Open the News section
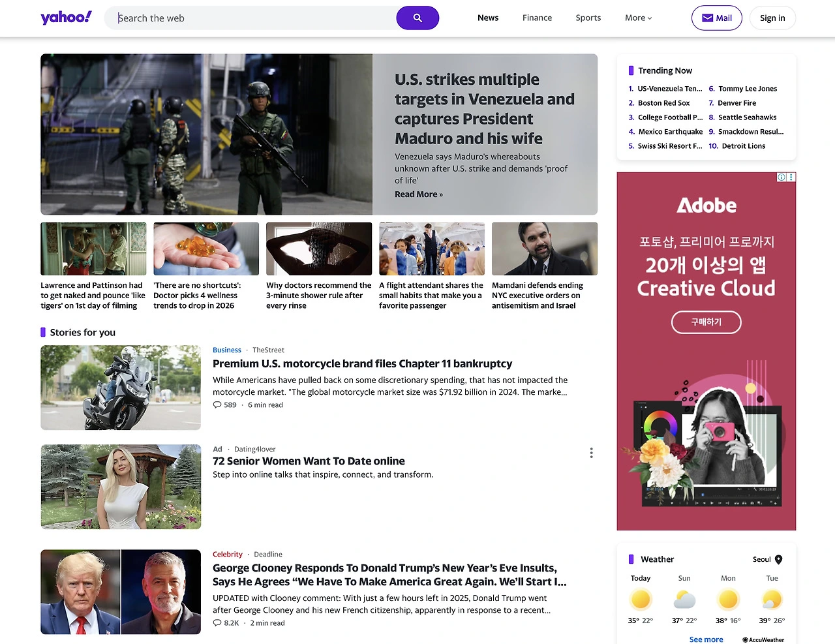835x644 pixels. 488,18
